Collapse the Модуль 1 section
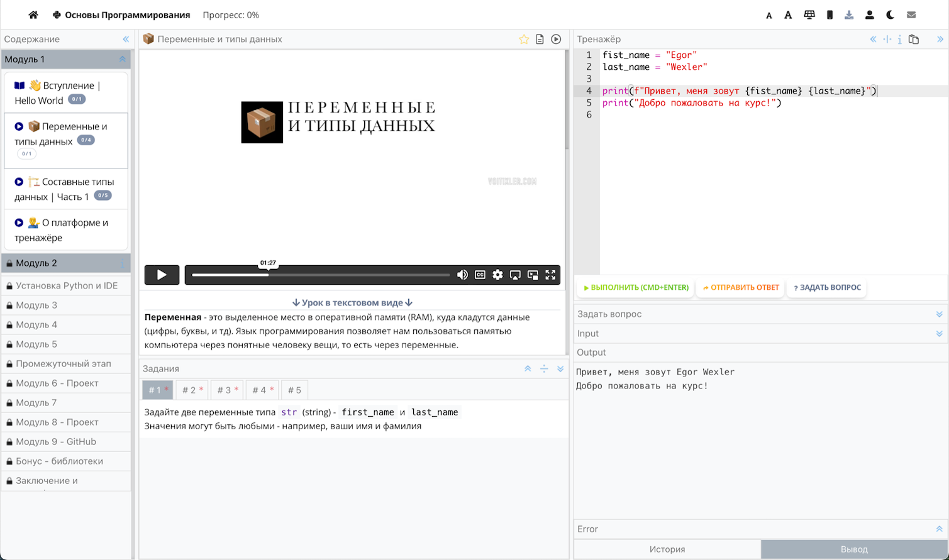The width and height of the screenshot is (949, 560). pos(123,59)
